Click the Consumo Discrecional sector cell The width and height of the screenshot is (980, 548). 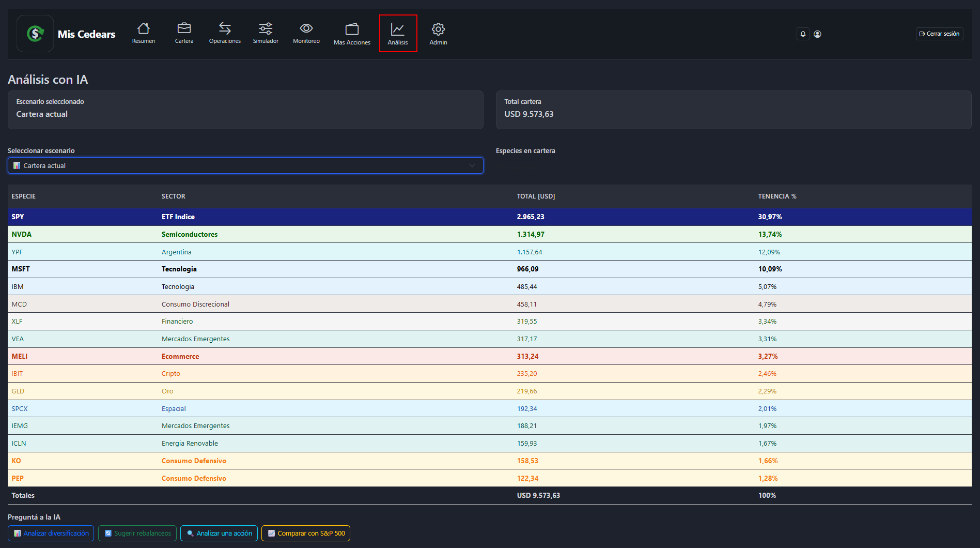195,304
